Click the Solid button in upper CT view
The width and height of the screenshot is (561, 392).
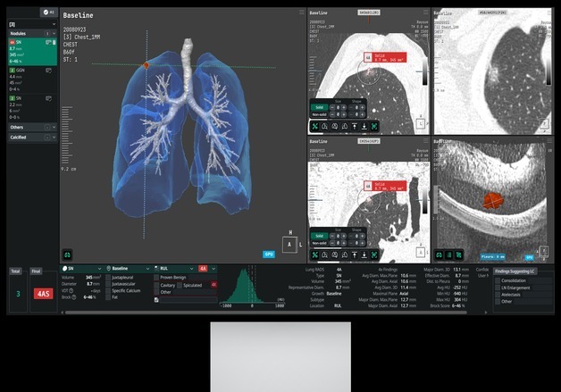(321, 105)
